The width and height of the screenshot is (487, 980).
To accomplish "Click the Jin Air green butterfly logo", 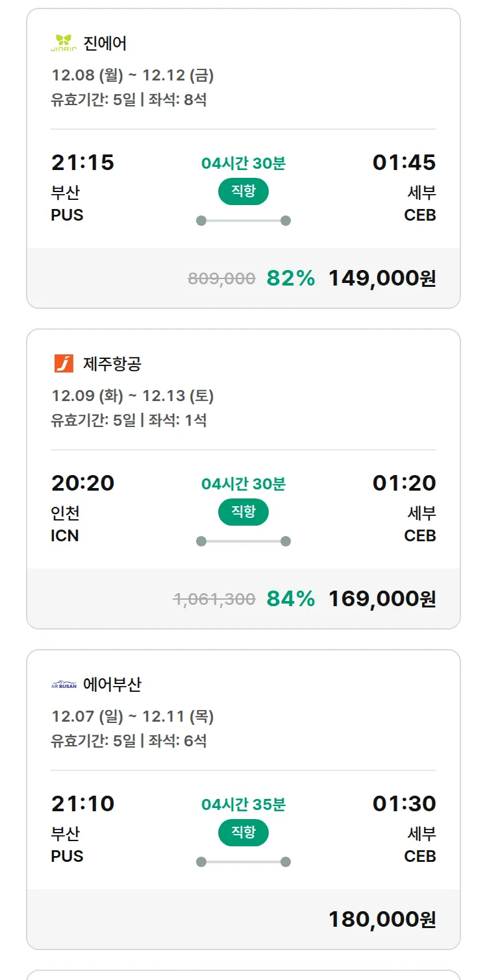I will pos(64,43).
